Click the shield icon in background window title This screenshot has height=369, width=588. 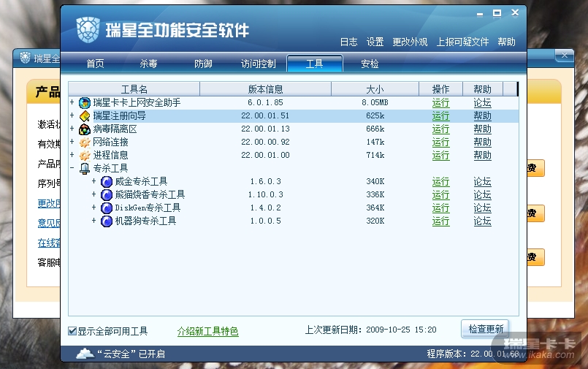(x=25, y=58)
